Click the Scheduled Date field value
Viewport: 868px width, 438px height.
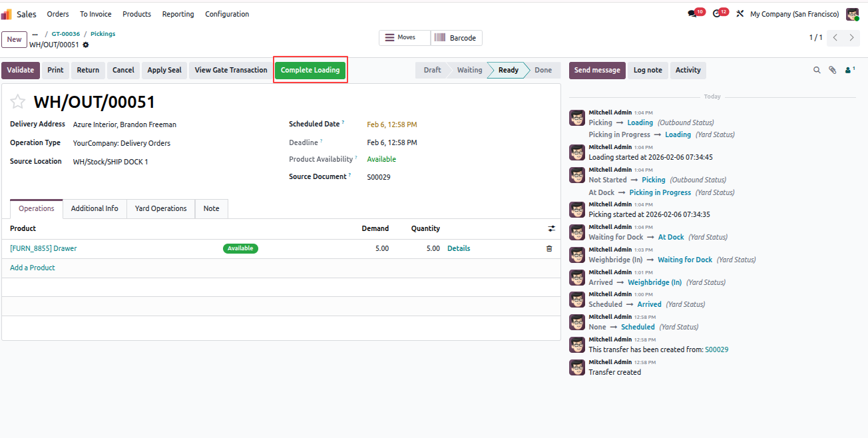tap(392, 124)
